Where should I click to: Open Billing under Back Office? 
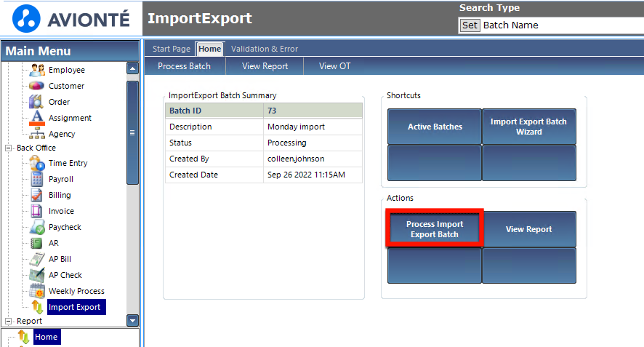[x=60, y=195]
